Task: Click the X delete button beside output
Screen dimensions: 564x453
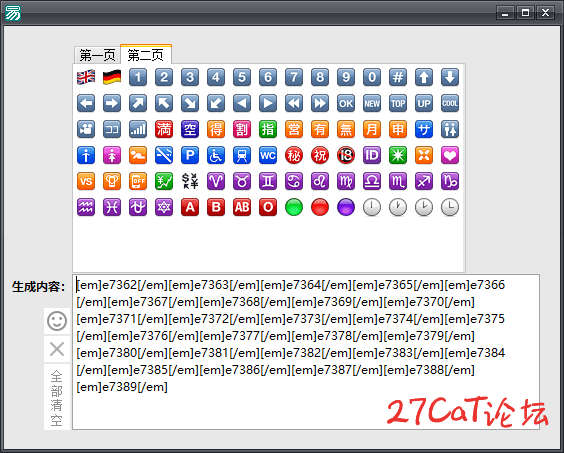Action: (x=57, y=349)
